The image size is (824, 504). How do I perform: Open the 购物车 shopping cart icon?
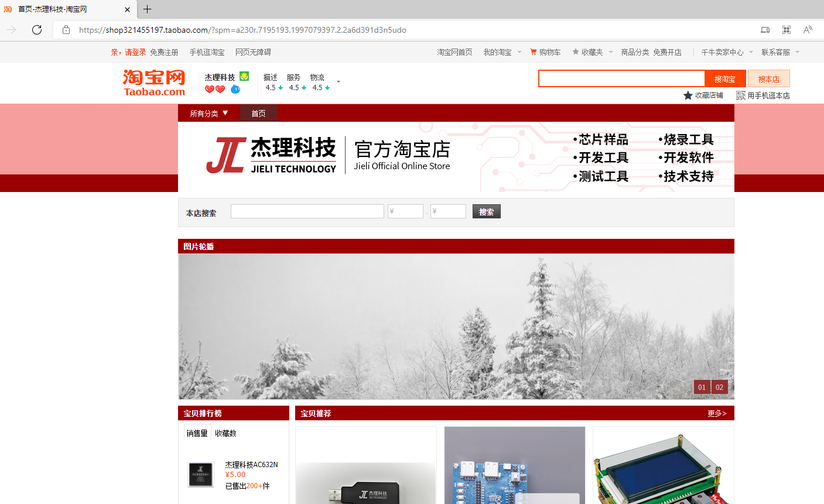click(x=534, y=52)
